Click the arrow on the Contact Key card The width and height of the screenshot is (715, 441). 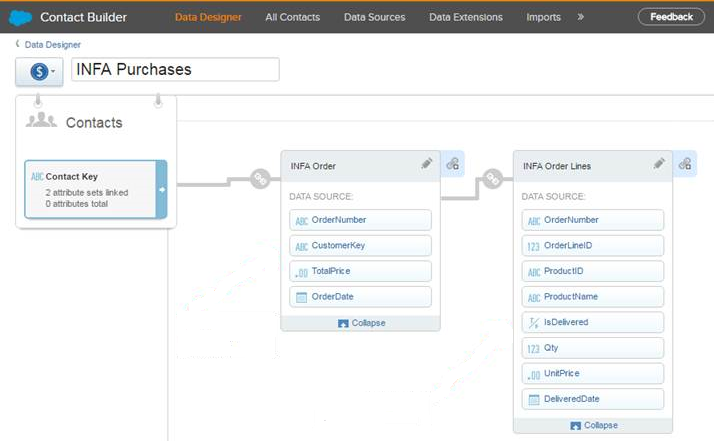click(161, 189)
